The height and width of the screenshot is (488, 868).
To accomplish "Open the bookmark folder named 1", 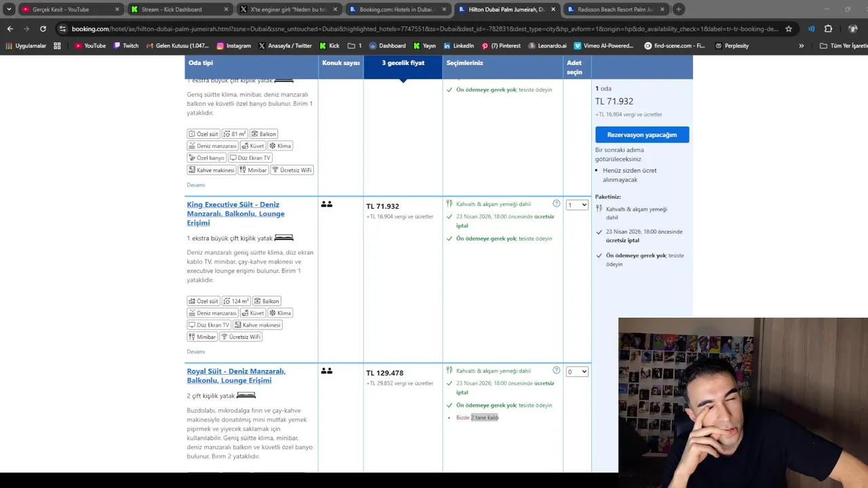I will pyautogui.click(x=354, y=45).
